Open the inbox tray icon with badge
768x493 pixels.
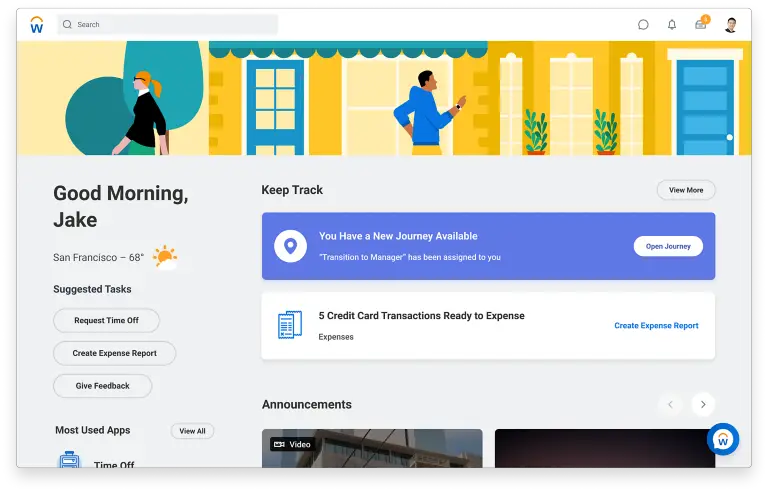pyautogui.click(x=701, y=23)
